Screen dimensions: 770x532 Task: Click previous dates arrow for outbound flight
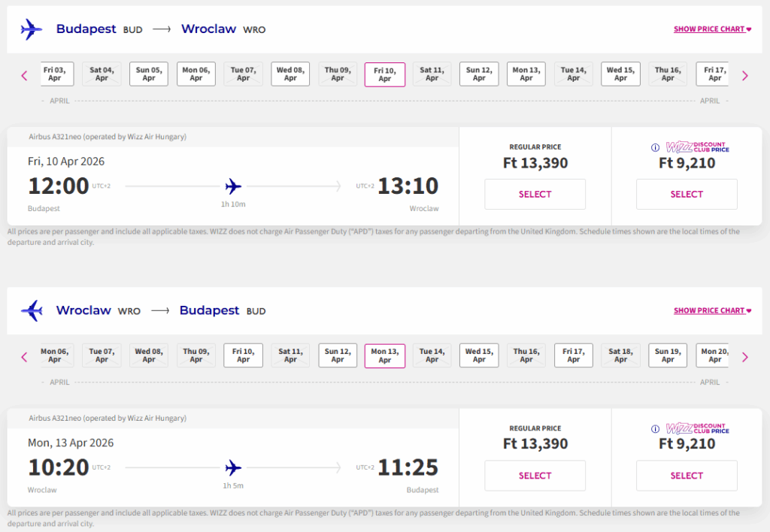(24, 75)
